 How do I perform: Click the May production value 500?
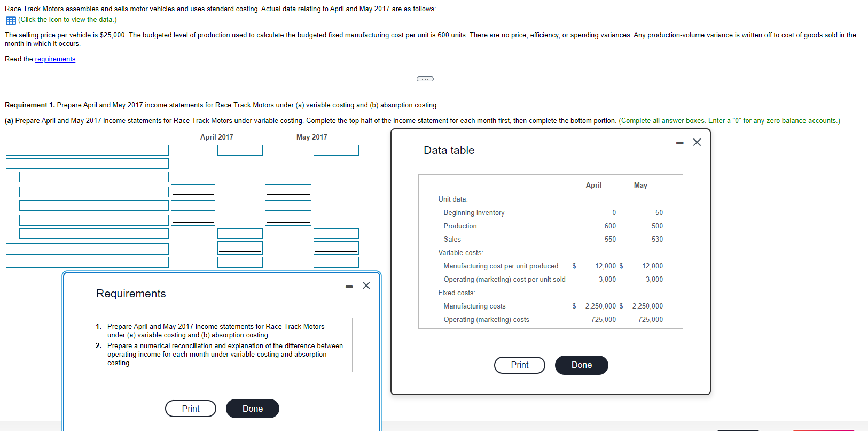(x=657, y=226)
